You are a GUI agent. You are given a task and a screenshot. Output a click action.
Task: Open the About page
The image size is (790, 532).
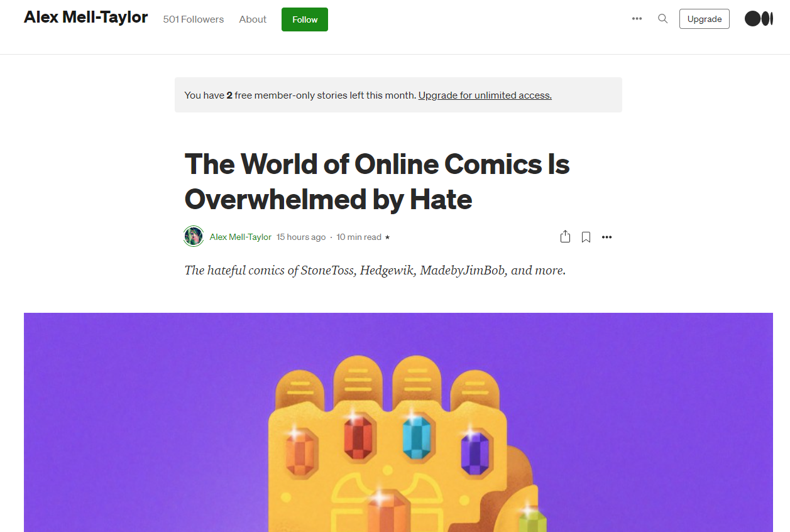pos(253,19)
